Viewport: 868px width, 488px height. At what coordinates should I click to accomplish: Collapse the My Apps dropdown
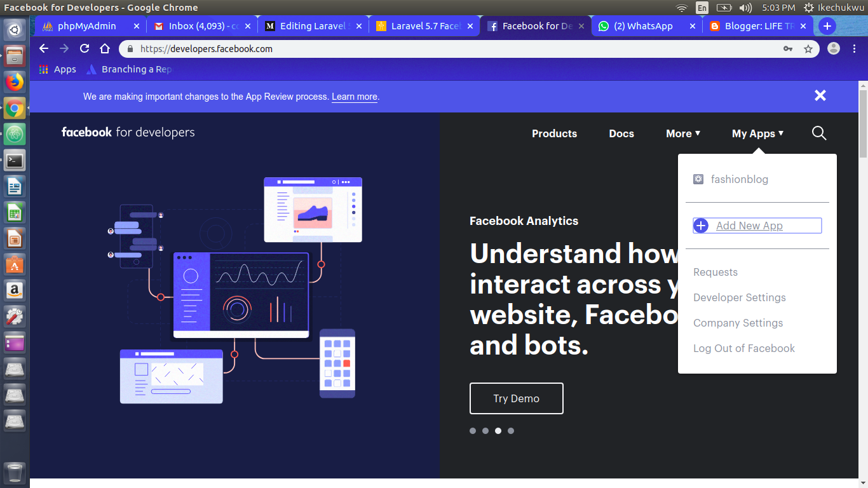[x=757, y=133]
